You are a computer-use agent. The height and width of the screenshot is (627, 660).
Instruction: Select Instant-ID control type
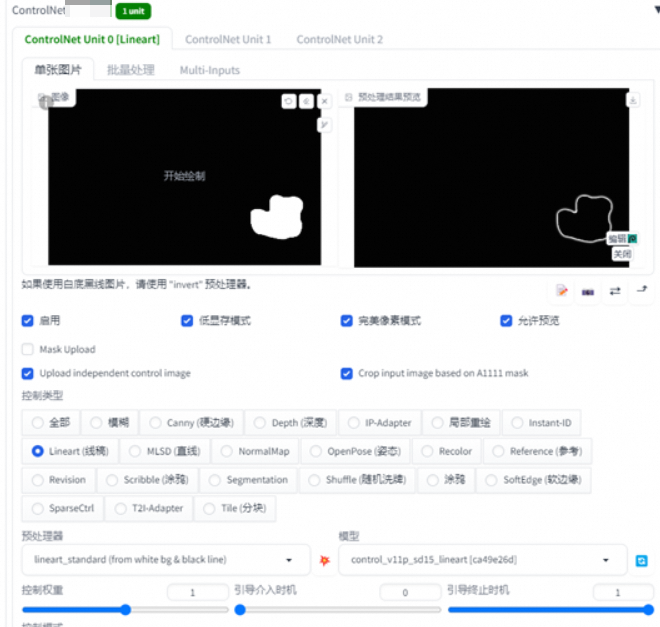pyautogui.click(x=542, y=422)
